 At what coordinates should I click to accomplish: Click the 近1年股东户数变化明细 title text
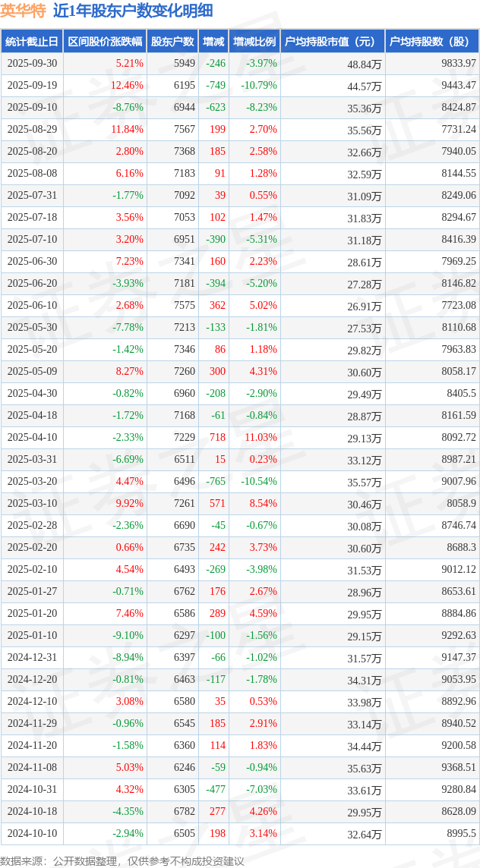(x=133, y=11)
